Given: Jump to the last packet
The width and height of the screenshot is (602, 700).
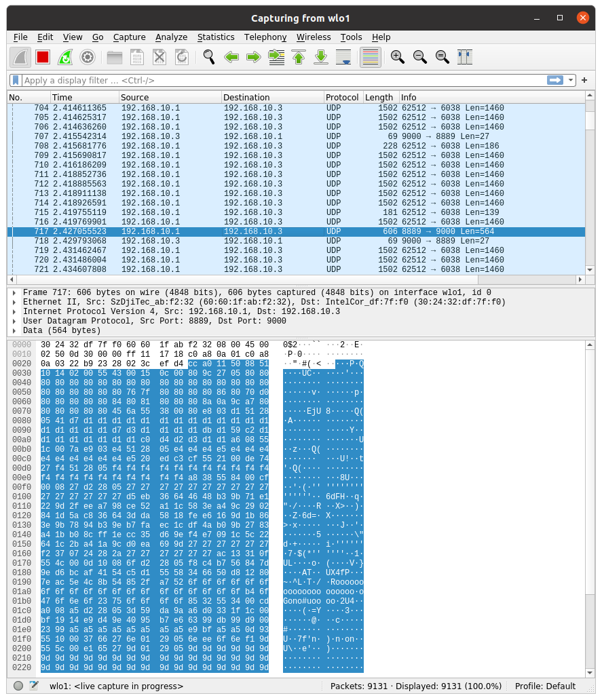Looking at the screenshot, I should 321,57.
